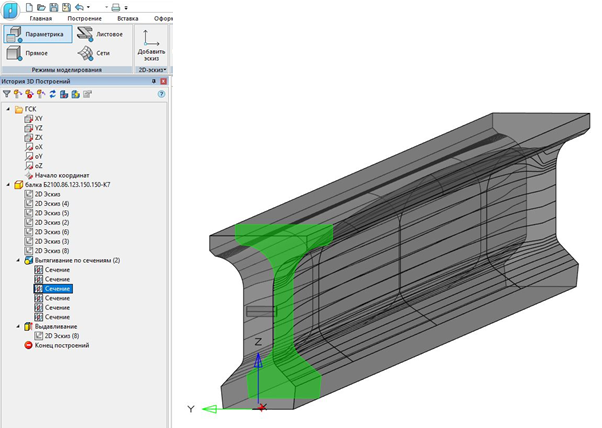Open the Главная ribbon tab
This screenshot has height=428, width=602.
coord(41,18)
